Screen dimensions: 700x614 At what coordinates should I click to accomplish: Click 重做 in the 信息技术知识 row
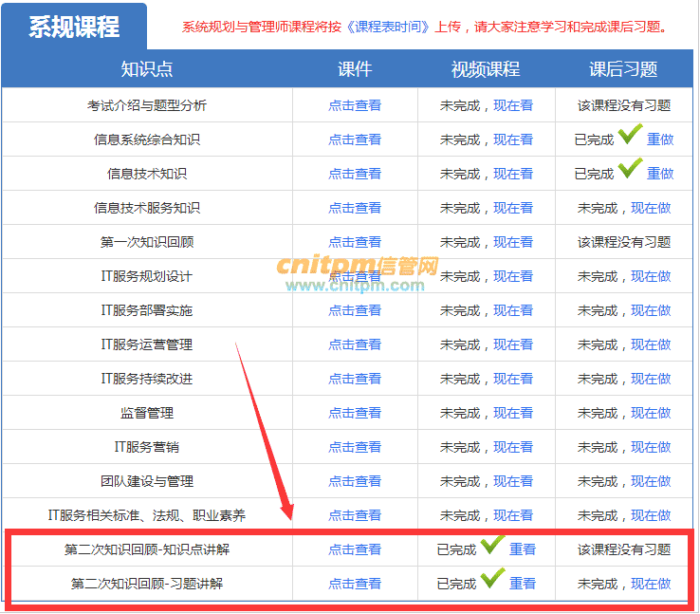(660, 174)
